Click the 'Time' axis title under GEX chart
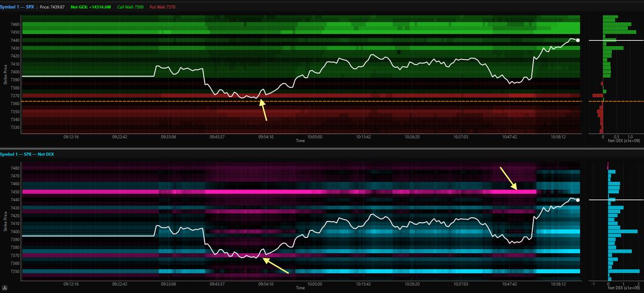 click(301, 141)
